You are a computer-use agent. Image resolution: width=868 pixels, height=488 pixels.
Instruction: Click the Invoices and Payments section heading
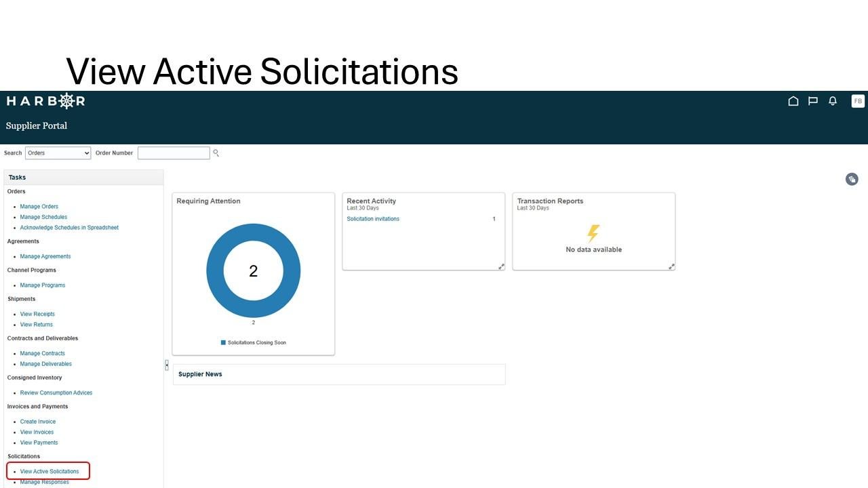(37, 407)
